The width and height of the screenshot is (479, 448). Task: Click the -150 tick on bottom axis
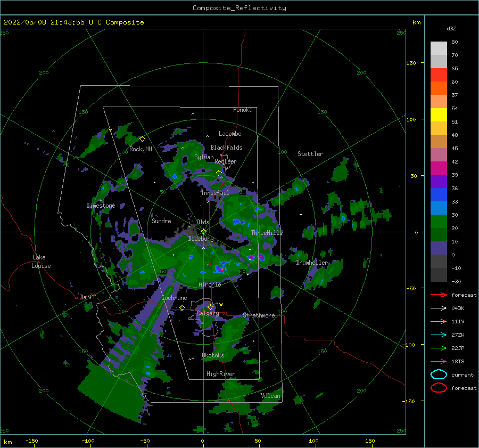31,441
